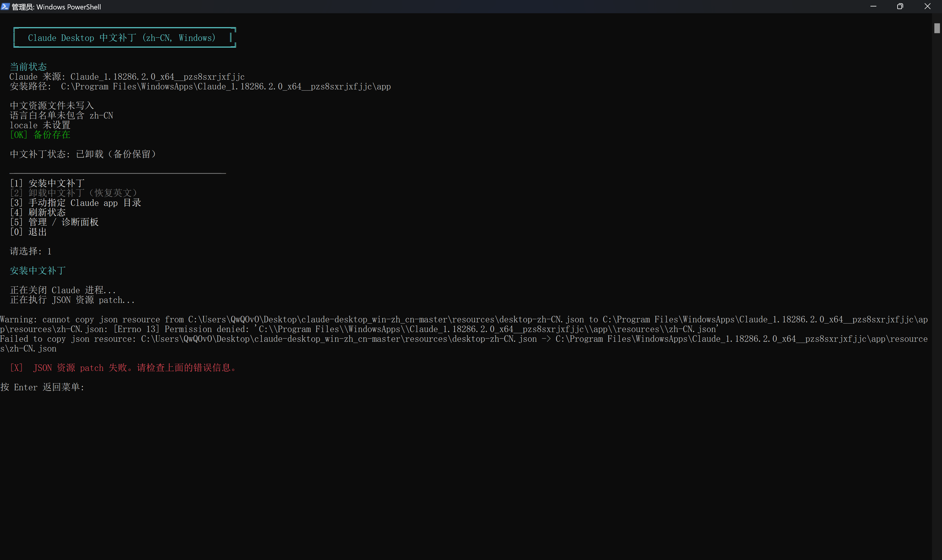Click the '[Errno 13] Permission denied' text

point(181,329)
